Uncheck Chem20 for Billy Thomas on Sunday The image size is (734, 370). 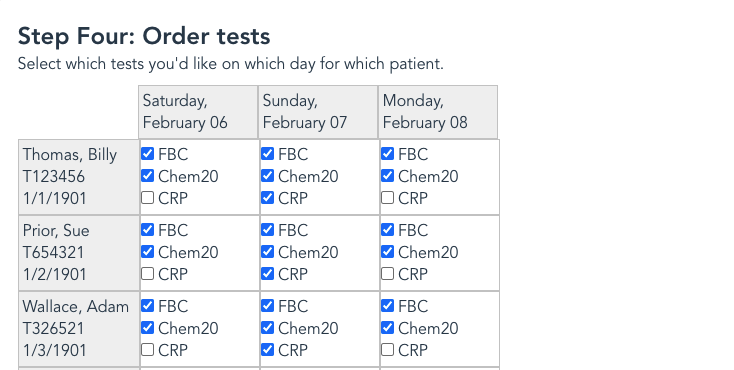pyautogui.click(x=267, y=176)
